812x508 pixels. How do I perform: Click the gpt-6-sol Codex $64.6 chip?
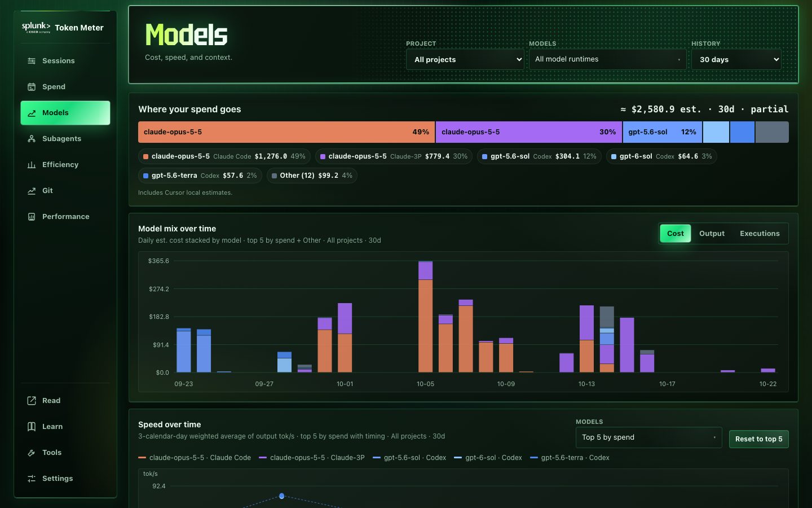pos(661,156)
